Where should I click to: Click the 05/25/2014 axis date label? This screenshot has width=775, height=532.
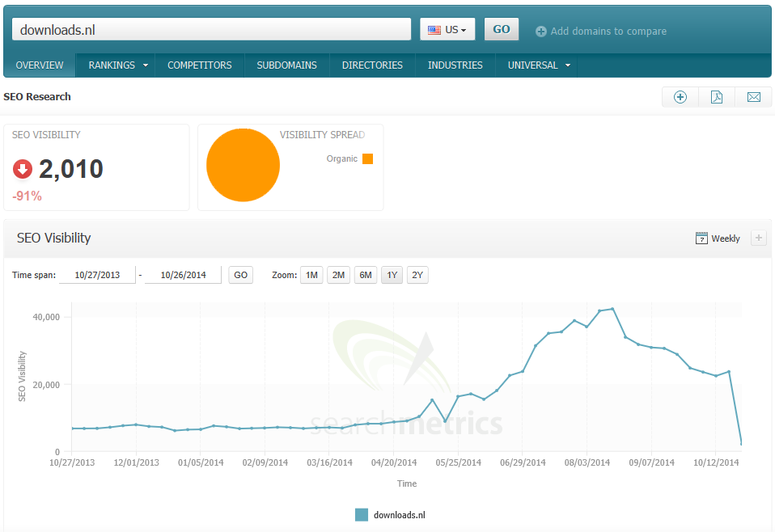[x=458, y=462]
